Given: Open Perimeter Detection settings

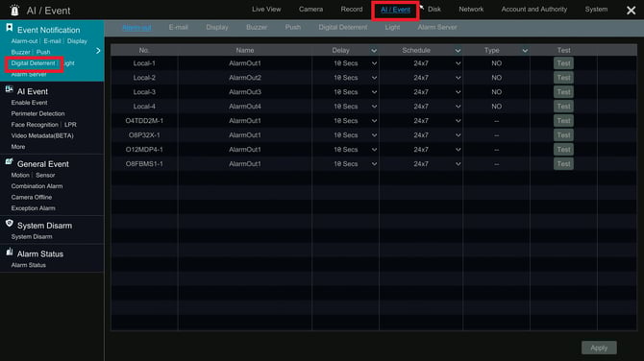Looking at the screenshot, I should 37,113.
